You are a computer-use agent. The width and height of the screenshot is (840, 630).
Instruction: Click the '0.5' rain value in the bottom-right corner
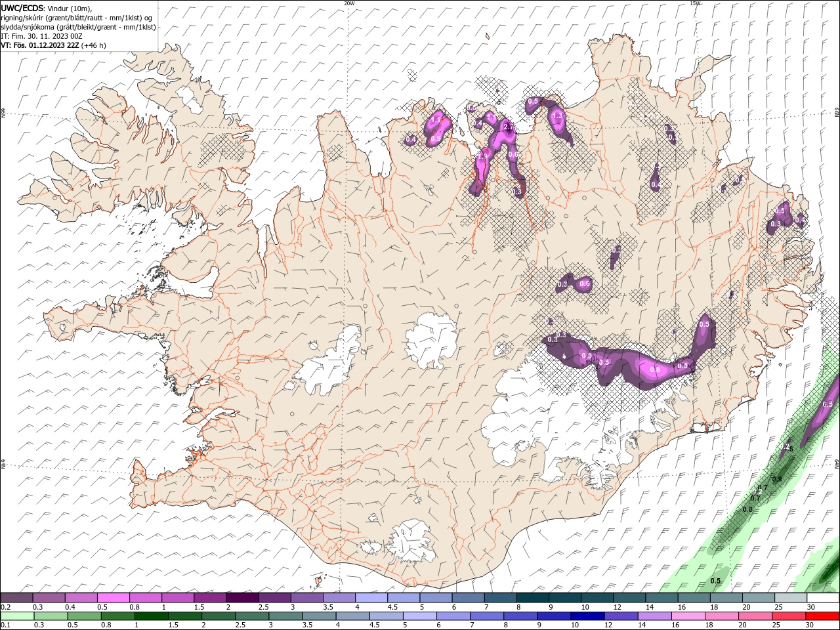(x=716, y=581)
